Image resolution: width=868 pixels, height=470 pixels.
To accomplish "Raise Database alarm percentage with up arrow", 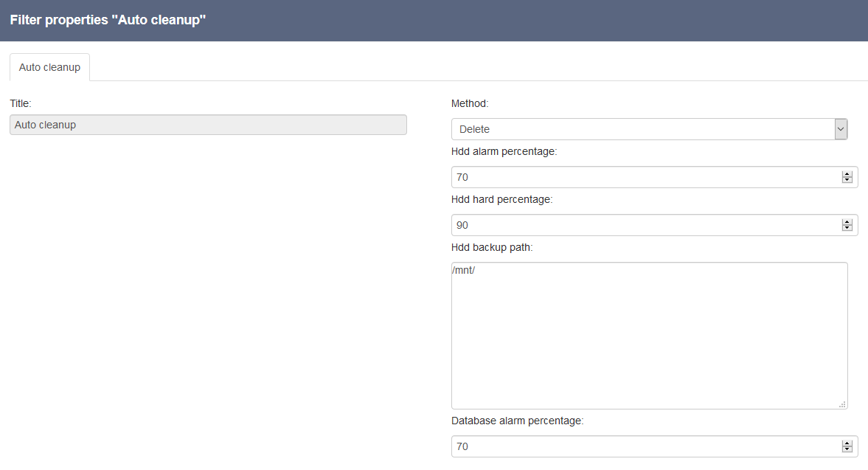I will click(847, 443).
